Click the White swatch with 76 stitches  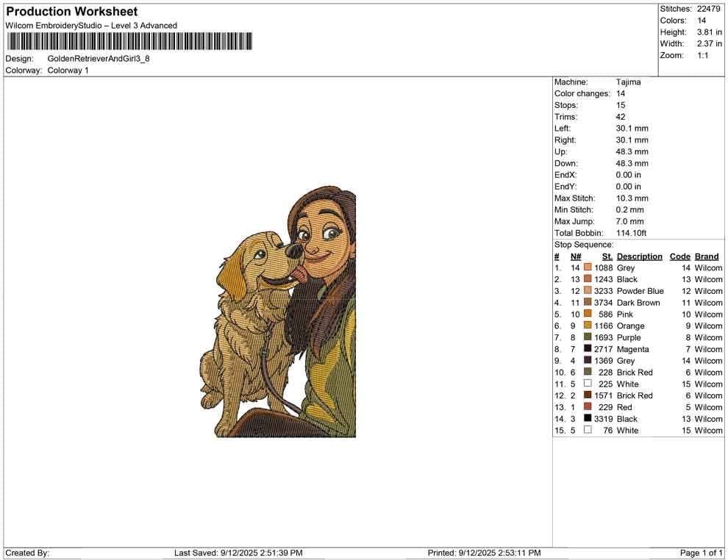(588, 430)
